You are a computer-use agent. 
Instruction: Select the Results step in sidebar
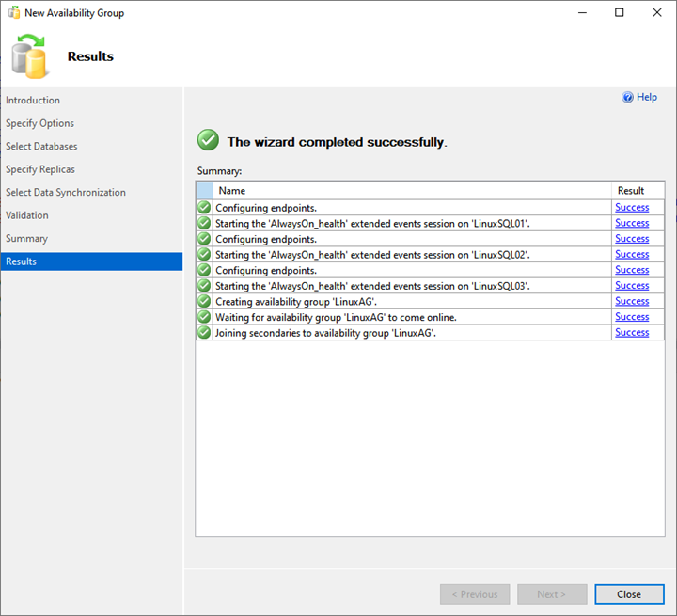click(x=91, y=261)
